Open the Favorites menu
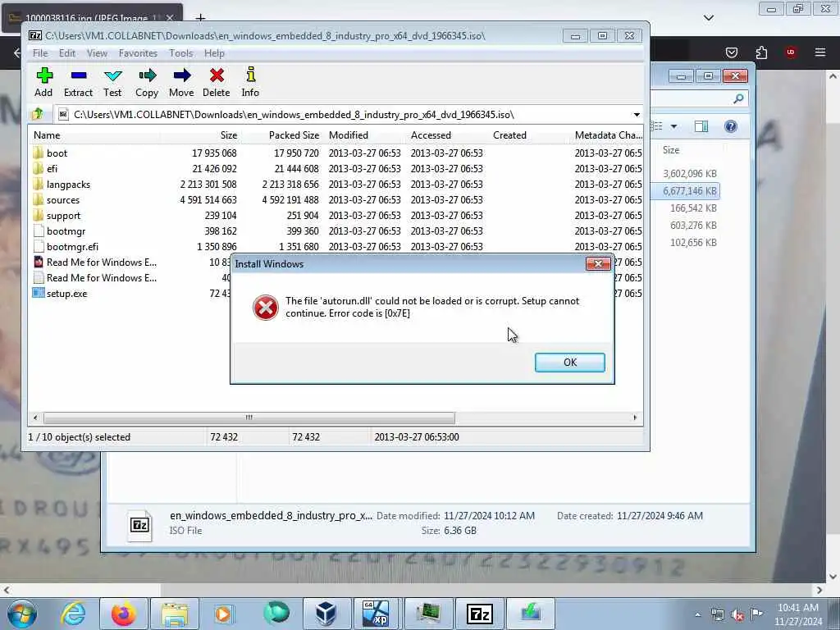The image size is (840, 630). pos(138,53)
